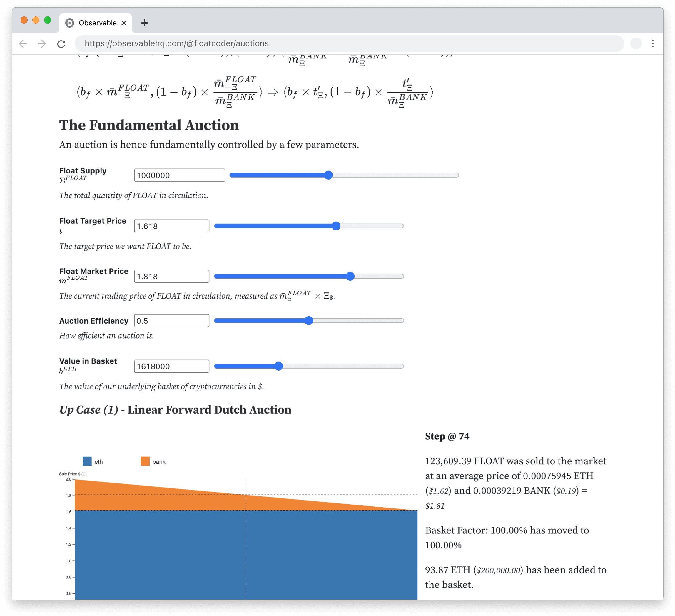Reload the page with refresh icon

point(61,43)
